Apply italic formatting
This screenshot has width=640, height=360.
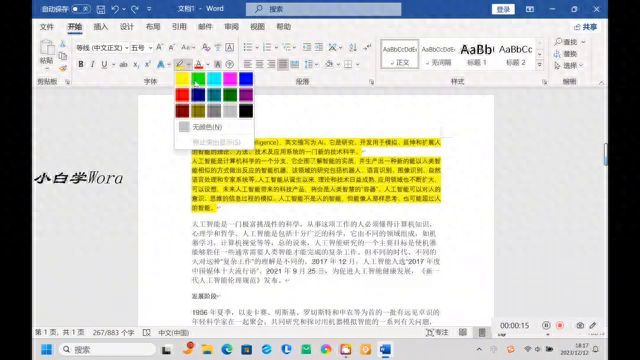tap(93, 64)
